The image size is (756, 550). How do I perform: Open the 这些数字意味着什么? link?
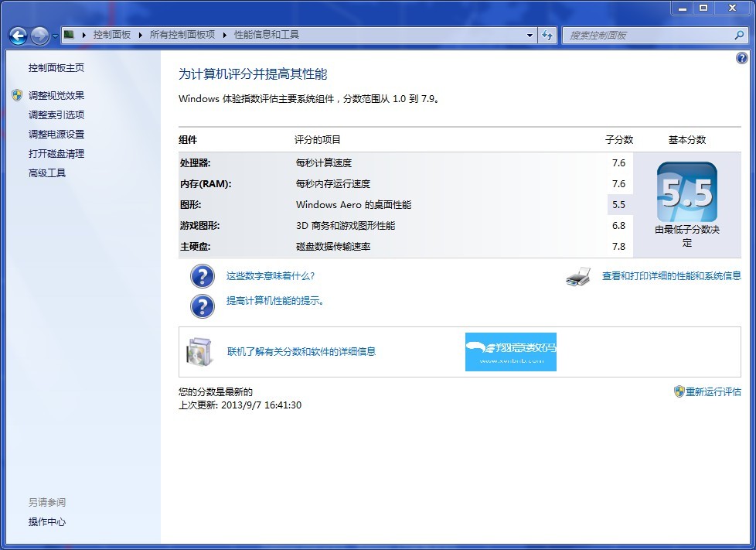[x=271, y=276]
